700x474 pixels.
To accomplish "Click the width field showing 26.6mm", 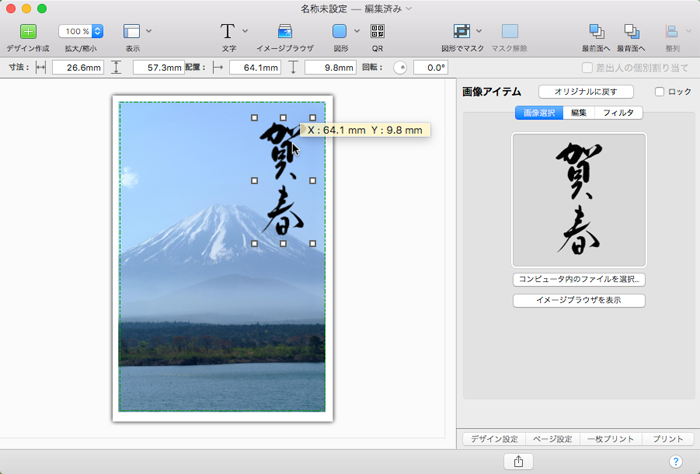I will coord(77,68).
